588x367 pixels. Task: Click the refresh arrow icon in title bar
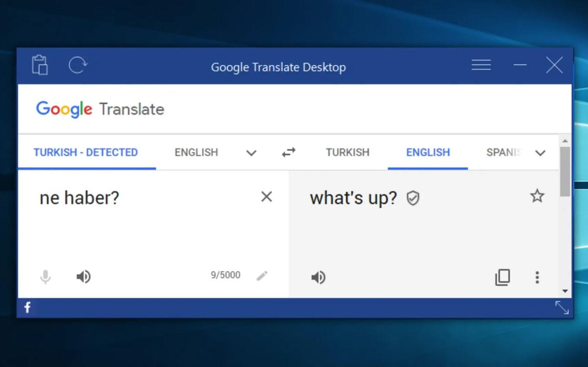pos(78,65)
